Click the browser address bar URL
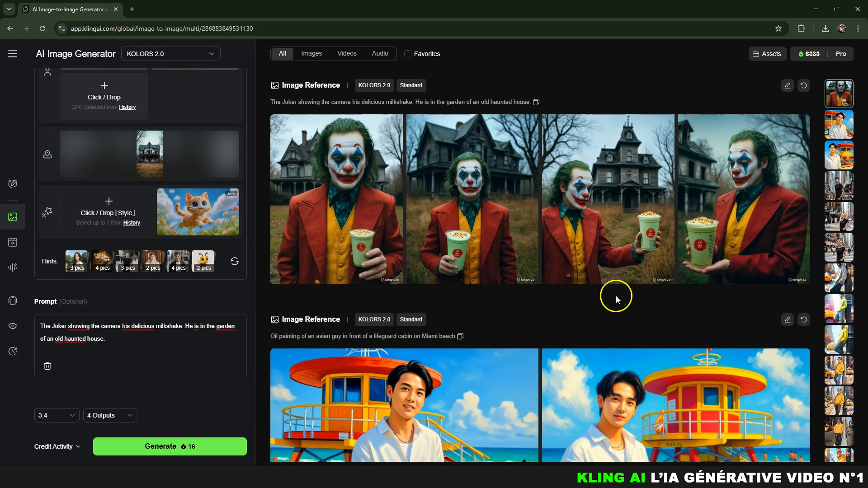The width and height of the screenshot is (868, 488). (162, 28)
